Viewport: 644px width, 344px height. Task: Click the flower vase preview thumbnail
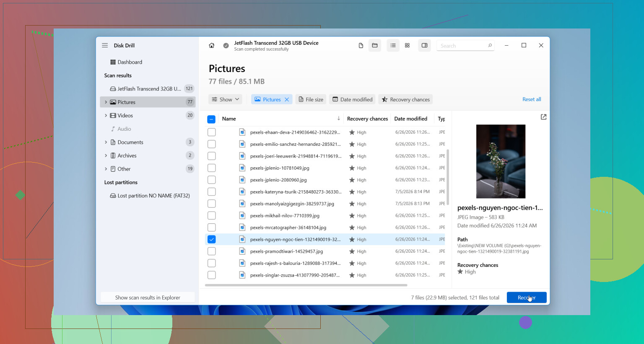point(501,161)
